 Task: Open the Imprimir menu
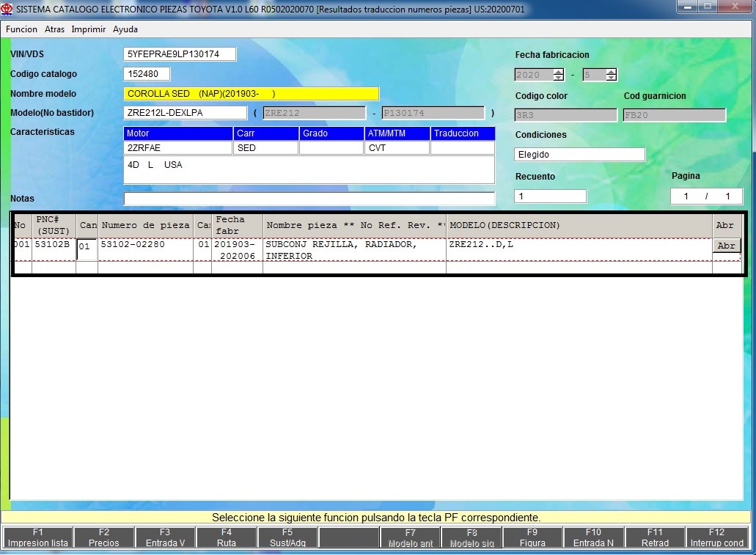89,29
